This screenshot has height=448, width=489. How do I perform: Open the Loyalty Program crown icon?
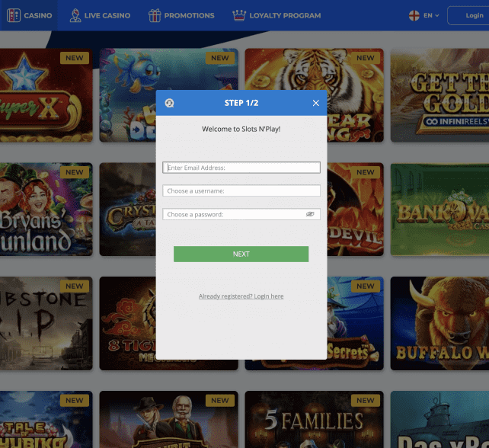(239, 15)
